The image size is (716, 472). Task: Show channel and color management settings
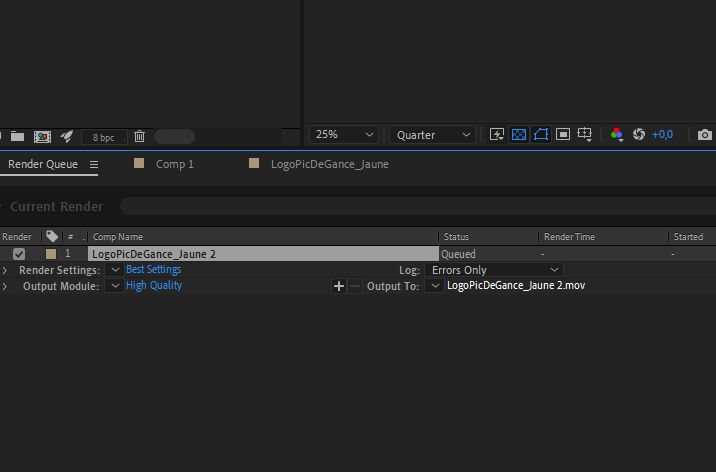pyautogui.click(x=616, y=134)
